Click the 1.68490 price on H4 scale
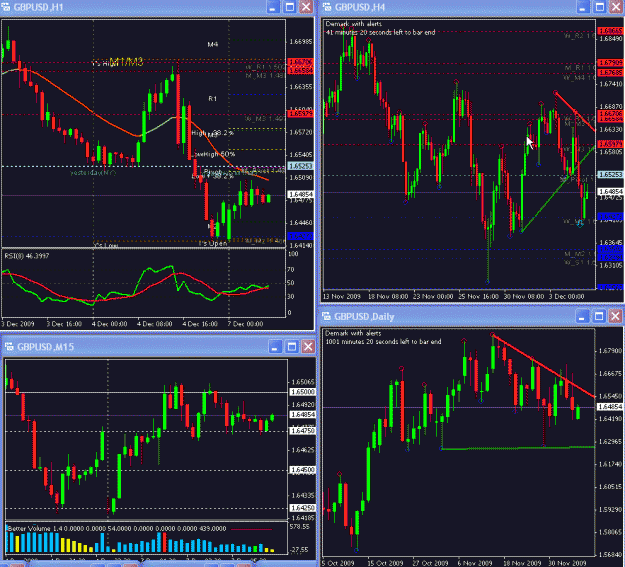This screenshot has width=625, height=567. pos(611,39)
